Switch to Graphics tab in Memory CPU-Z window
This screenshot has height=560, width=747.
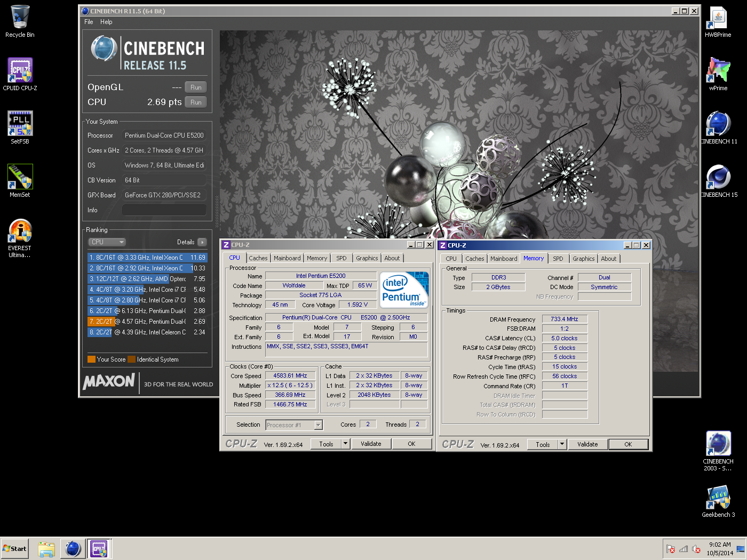tap(584, 259)
